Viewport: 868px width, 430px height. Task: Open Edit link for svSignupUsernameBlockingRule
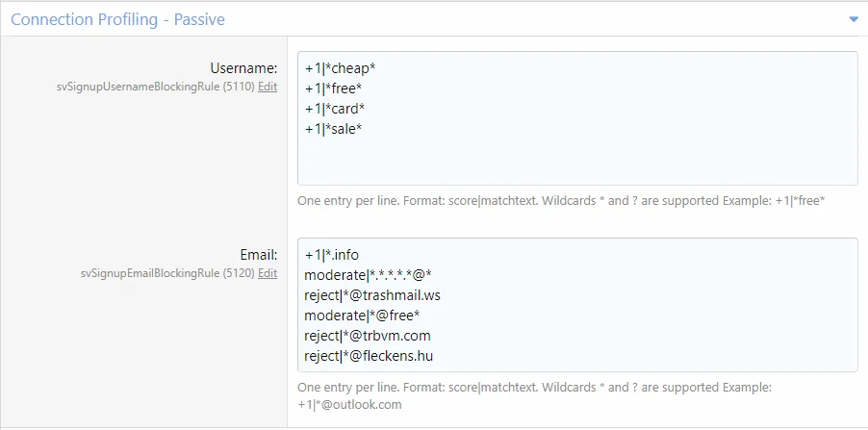tap(268, 87)
